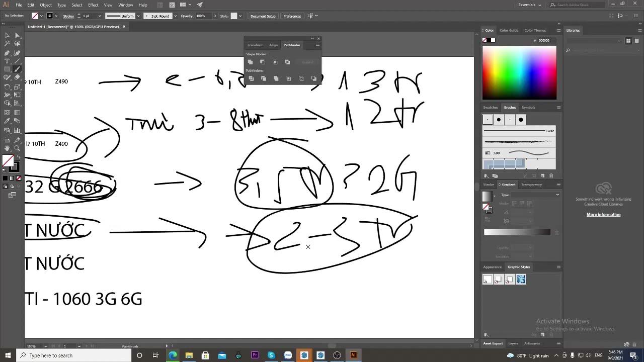Select the Eraser tool
Image resolution: width=644 pixels, height=362 pixels.
[x=17, y=78]
